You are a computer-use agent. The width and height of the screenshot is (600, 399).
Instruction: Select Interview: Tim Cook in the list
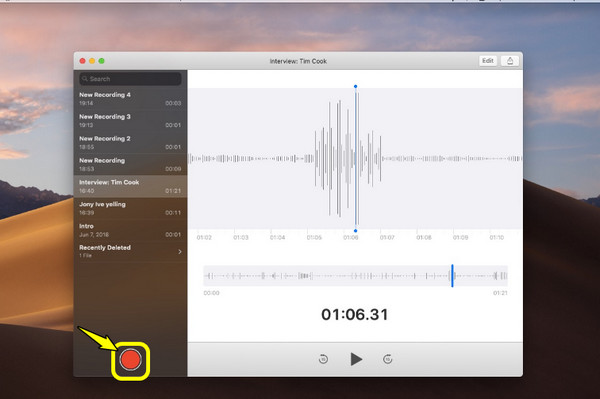click(x=130, y=186)
